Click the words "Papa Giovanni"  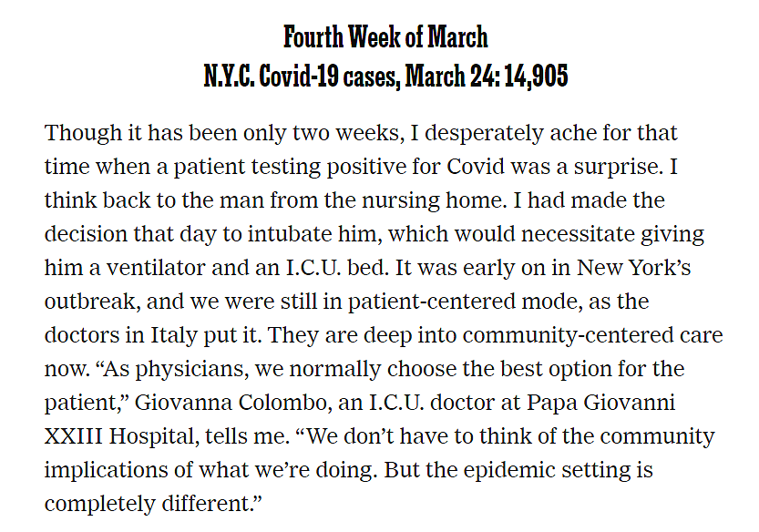click(600, 403)
